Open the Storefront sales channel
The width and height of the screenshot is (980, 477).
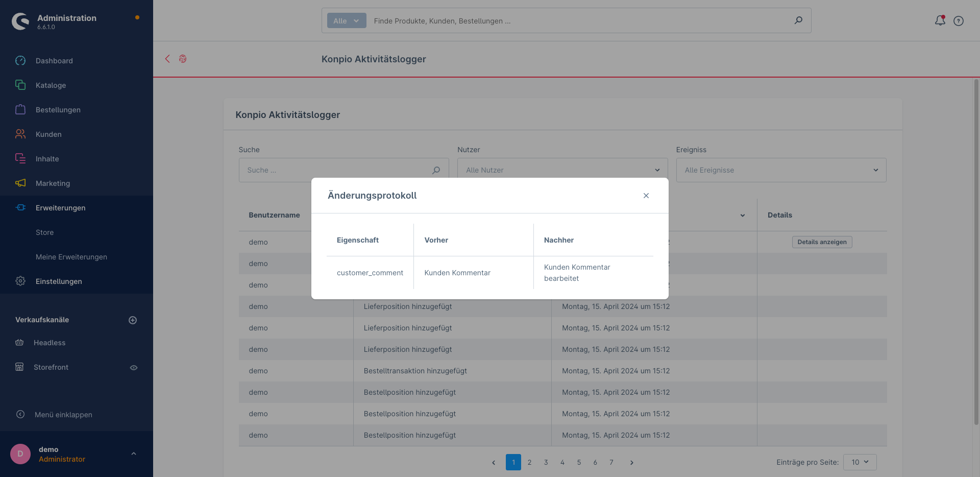click(x=51, y=367)
